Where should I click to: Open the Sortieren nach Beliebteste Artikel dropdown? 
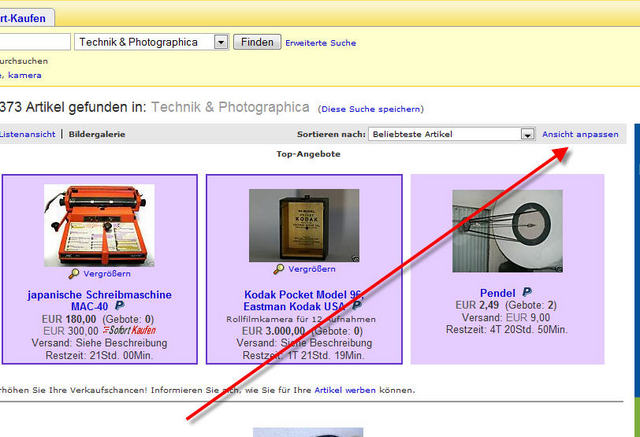[451, 134]
